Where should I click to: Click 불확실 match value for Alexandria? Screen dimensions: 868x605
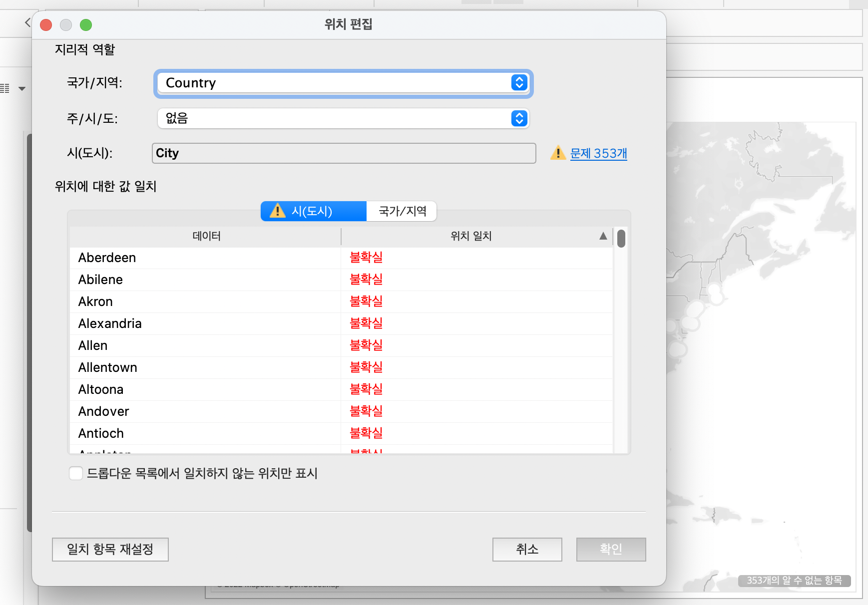(366, 323)
